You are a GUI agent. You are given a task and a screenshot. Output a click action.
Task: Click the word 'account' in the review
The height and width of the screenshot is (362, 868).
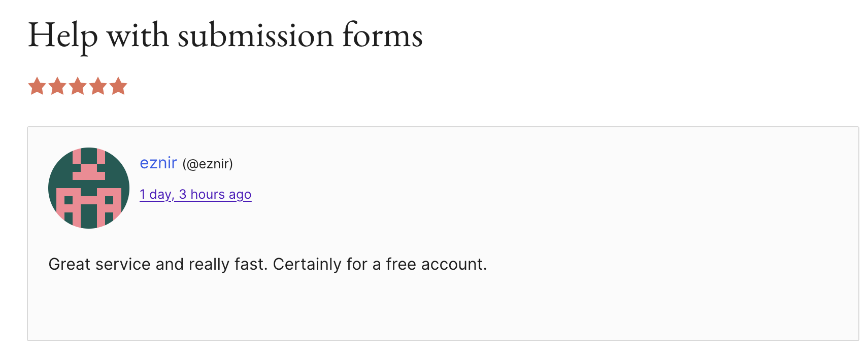click(452, 265)
